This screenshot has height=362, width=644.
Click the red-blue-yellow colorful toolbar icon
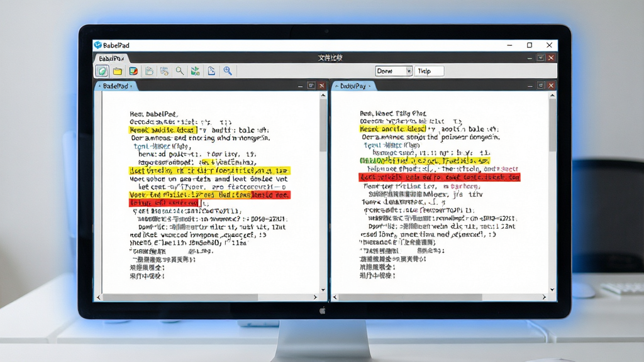coord(133,71)
